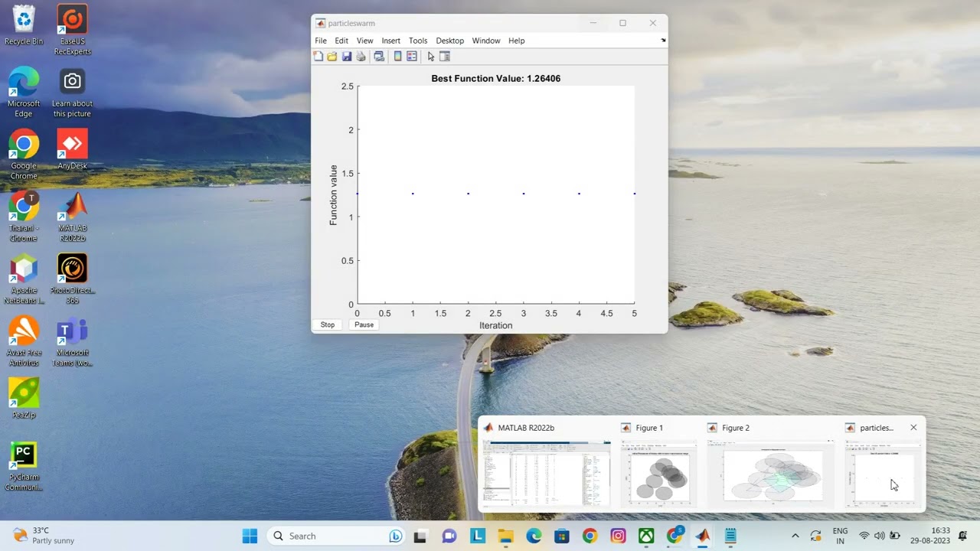Open Avast Free Antivirus desktop shortcut
Screen dimensions: 980x551
24,342
